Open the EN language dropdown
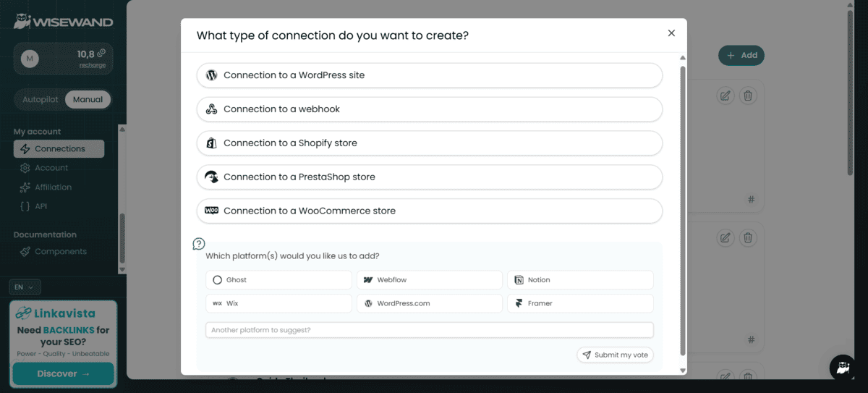This screenshot has width=868, height=393. click(25, 287)
